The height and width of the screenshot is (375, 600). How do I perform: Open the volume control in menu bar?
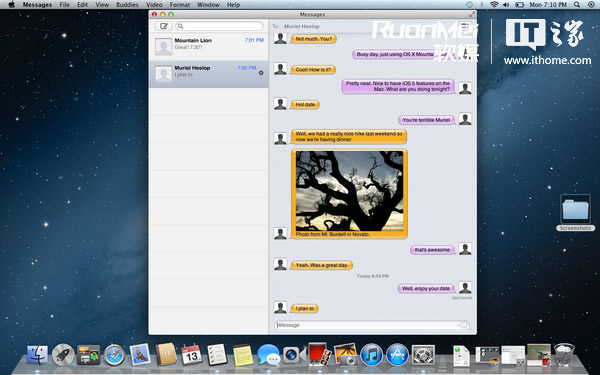coord(506,5)
